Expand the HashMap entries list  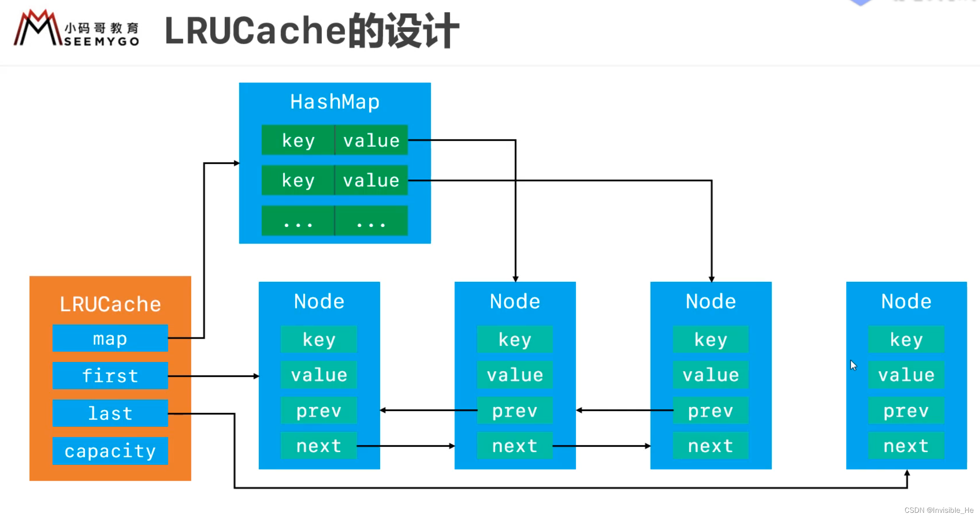[335, 222]
